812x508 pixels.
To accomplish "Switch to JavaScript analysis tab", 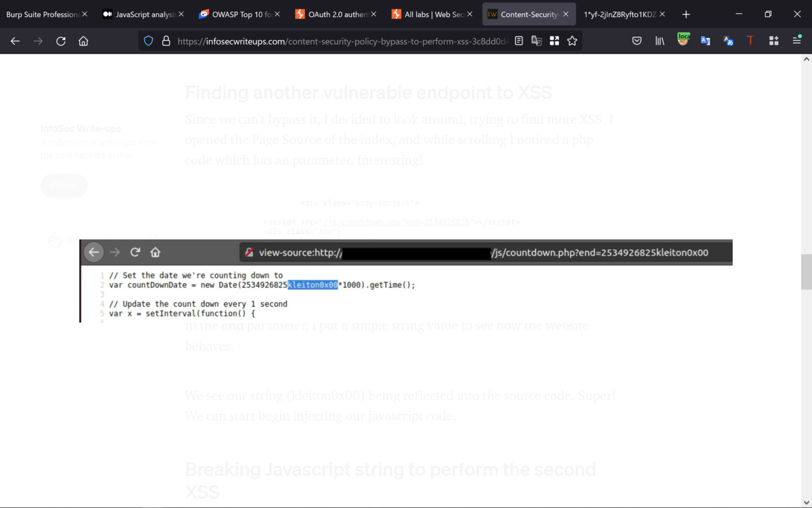I will tap(140, 14).
